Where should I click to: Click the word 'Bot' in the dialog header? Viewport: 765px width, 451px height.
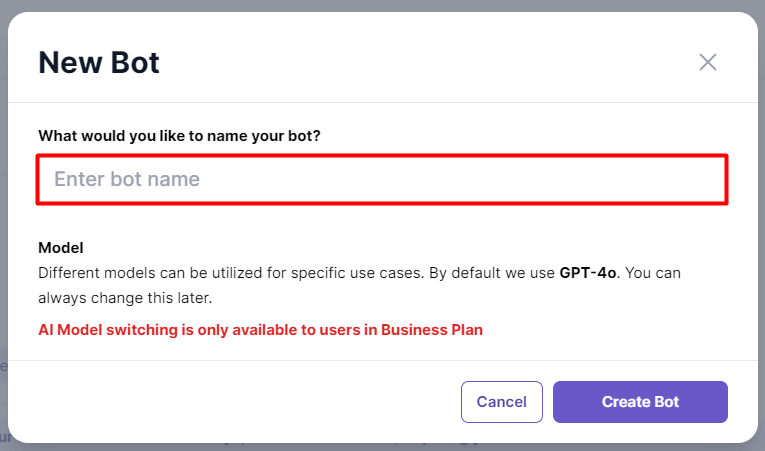tap(135, 62)
